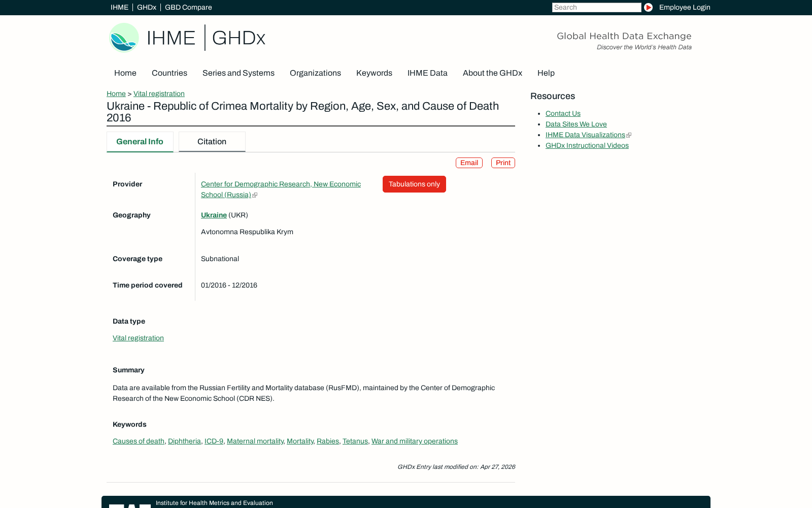Click the Print button
The height and width of the screenshot is (508, 812).
[503, 163]
